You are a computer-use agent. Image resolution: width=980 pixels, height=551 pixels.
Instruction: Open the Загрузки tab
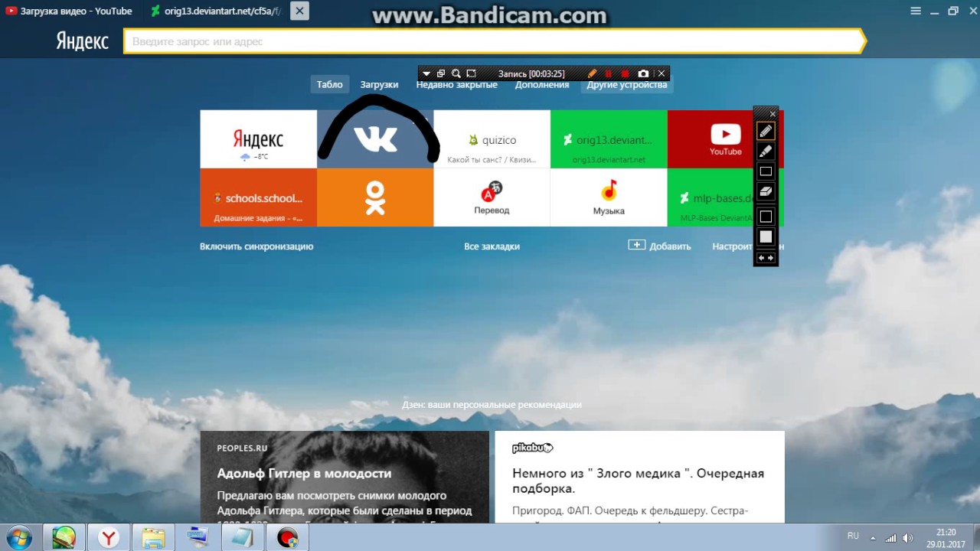tap(380, 85)
